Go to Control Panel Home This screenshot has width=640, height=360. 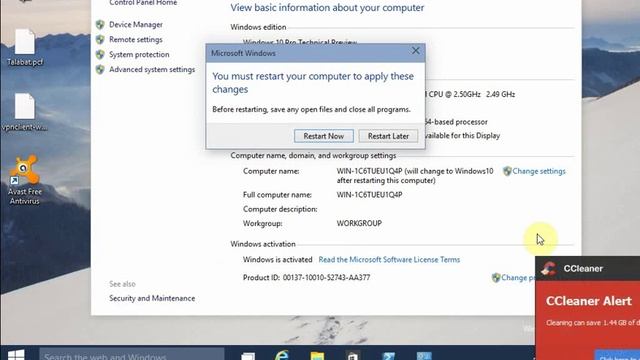click(143, 3)
